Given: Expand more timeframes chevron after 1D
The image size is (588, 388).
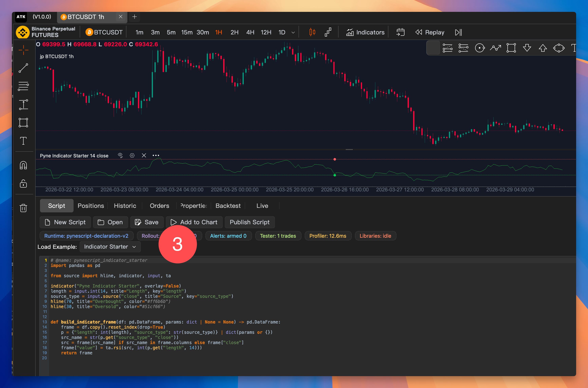Looking at the screenshot, I should click(x=293, y=32).
